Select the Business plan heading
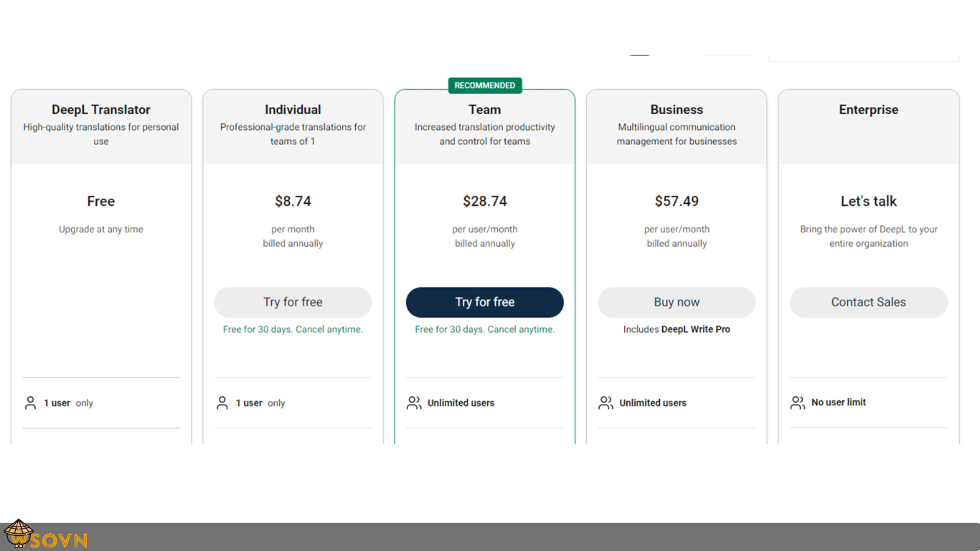This screenshot has height=551, width=980. coord(677,110)
